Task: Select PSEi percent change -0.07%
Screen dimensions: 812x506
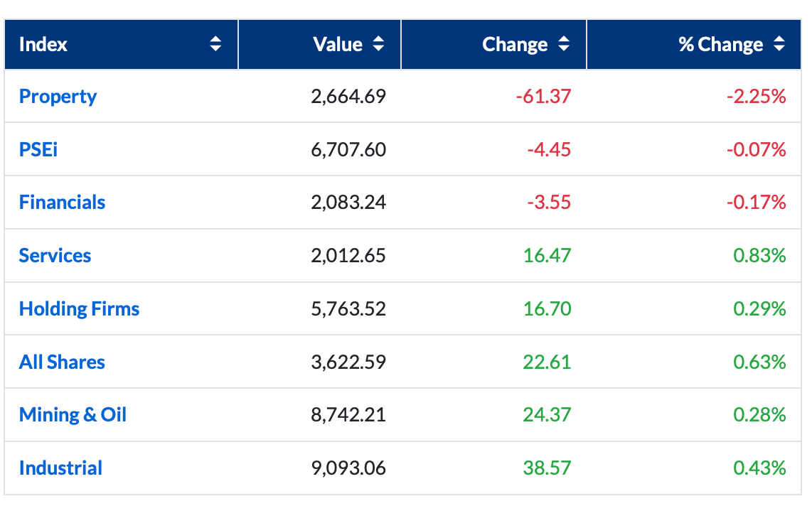Action: (756, 150)
